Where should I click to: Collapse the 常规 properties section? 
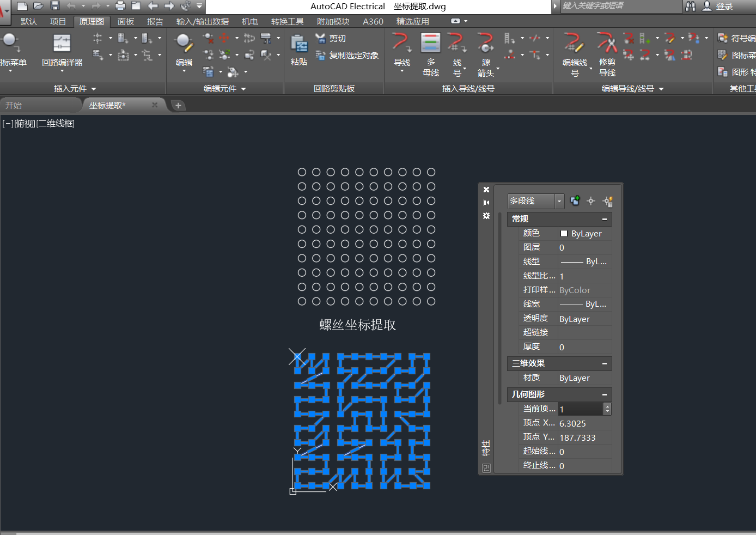point(604,219)
